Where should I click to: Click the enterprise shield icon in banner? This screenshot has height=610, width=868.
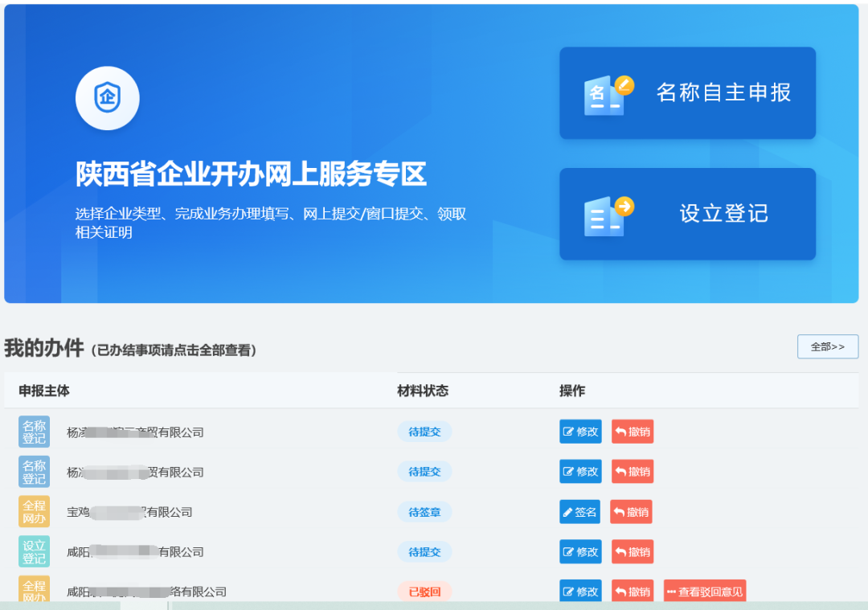tap(107, 98)
